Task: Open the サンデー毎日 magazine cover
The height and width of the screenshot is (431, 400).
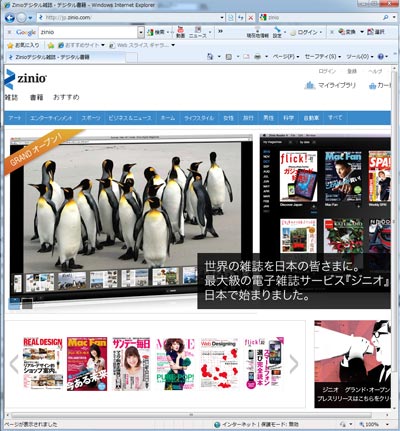Action: pyautogui.click(x=131, y=364)
